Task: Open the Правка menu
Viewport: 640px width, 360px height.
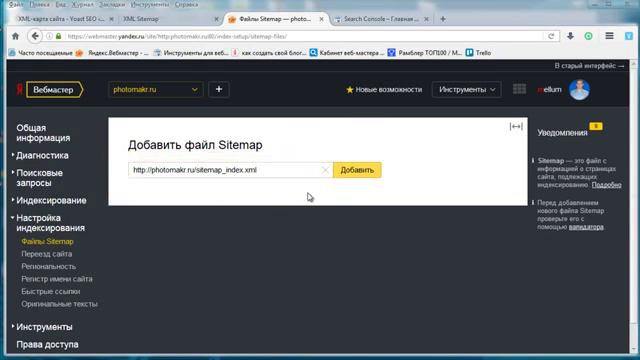Action: point(40,4)
